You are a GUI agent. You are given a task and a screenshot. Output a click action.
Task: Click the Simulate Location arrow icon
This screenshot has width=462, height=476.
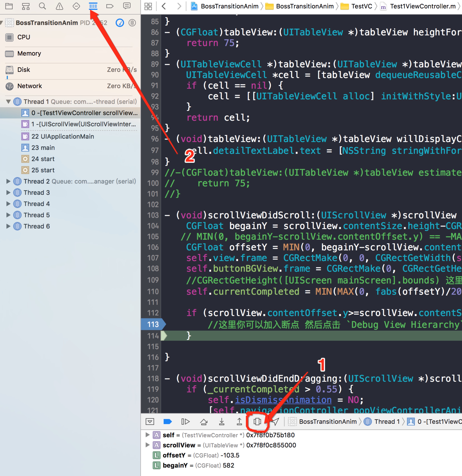[275, 422]
